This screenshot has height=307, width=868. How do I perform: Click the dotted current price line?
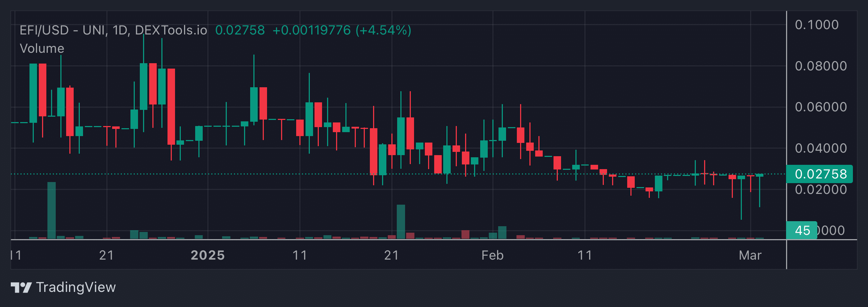tap(398, 174)
